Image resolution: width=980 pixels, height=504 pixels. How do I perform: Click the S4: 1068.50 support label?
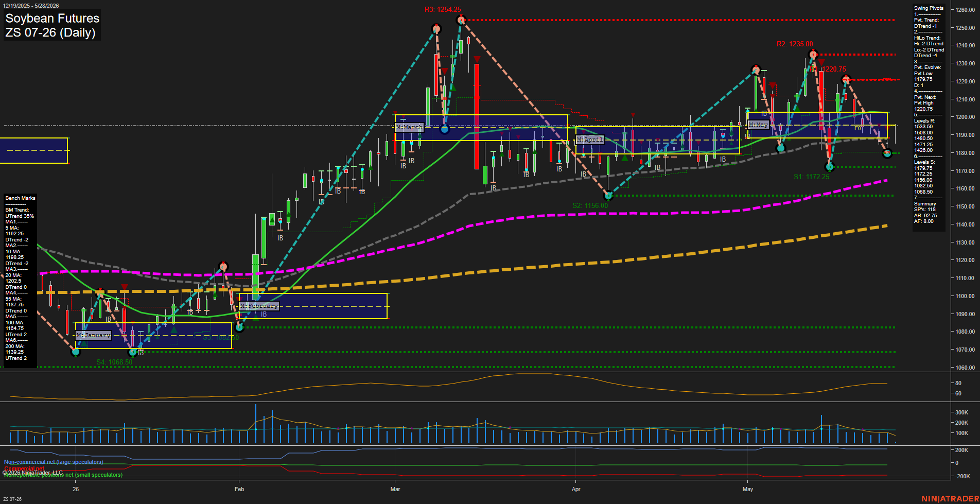[114, 362]
